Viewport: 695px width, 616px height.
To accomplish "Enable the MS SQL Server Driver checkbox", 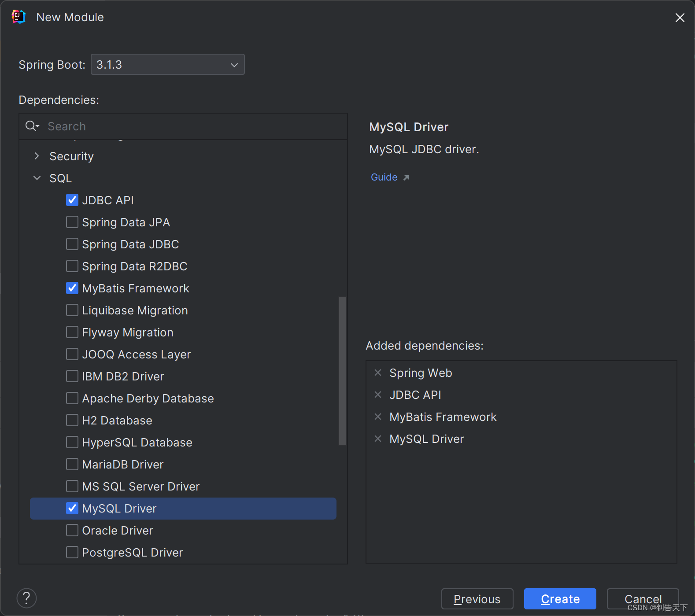I will click(72, 486).
